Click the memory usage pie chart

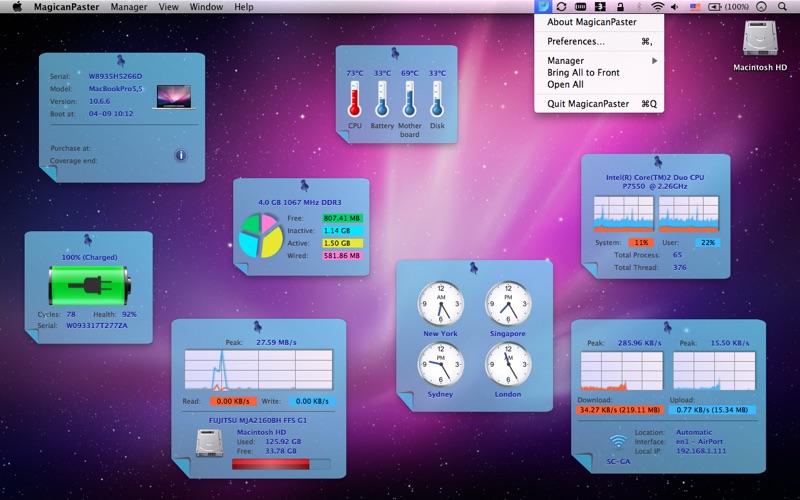(x=262, y=232)
